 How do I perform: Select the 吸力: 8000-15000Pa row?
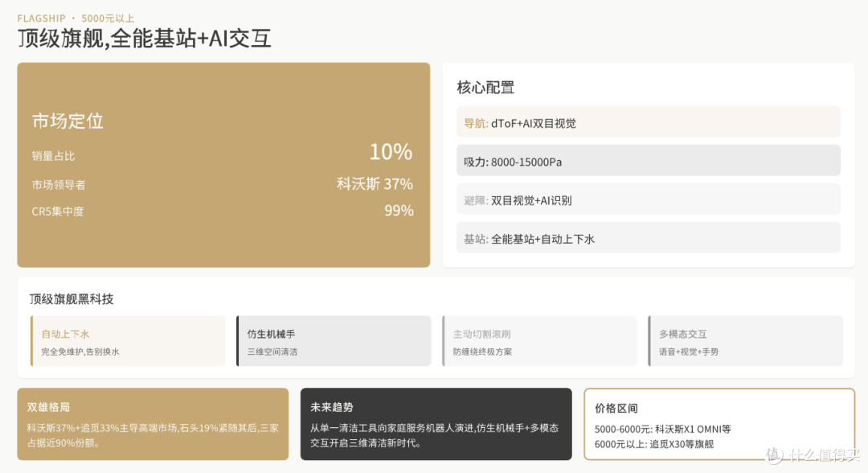[x=649, y=161]
